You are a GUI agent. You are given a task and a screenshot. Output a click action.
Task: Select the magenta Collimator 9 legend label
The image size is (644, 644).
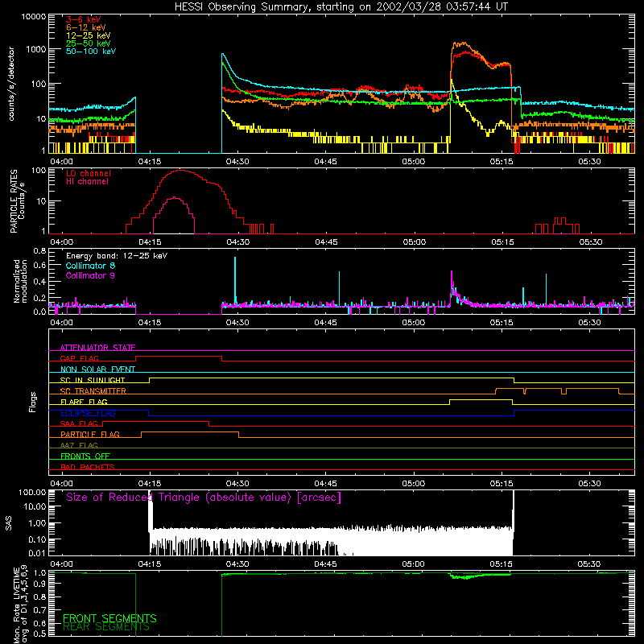point(90,275)
